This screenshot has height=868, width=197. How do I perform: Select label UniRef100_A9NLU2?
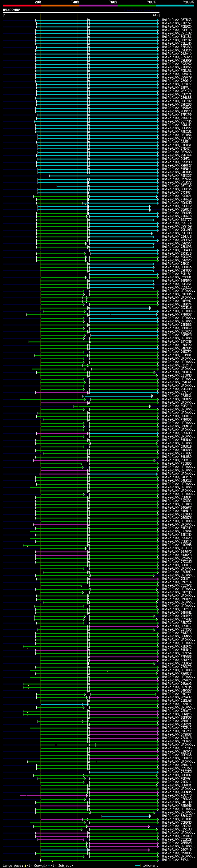click(177, 125)
